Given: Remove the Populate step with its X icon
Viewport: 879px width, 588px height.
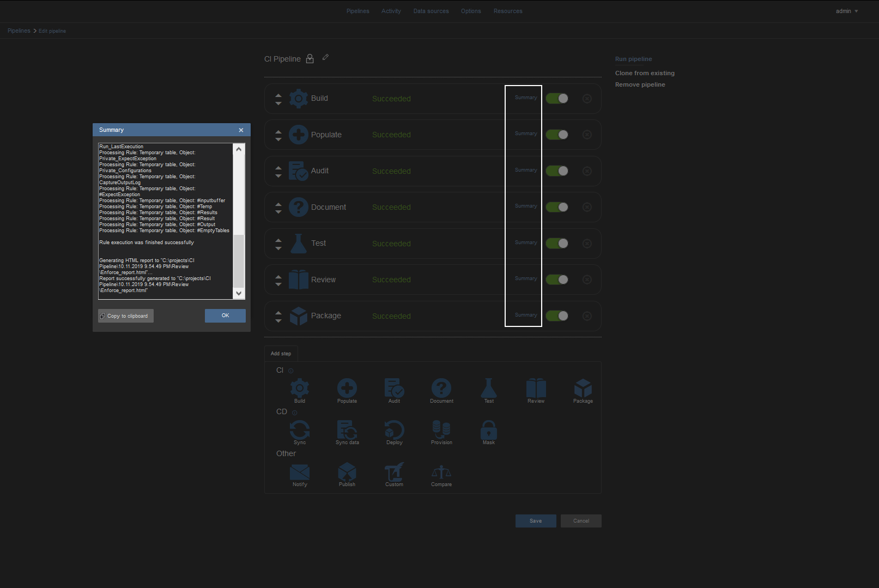Looking at the screenshot, I should [587, 135].
